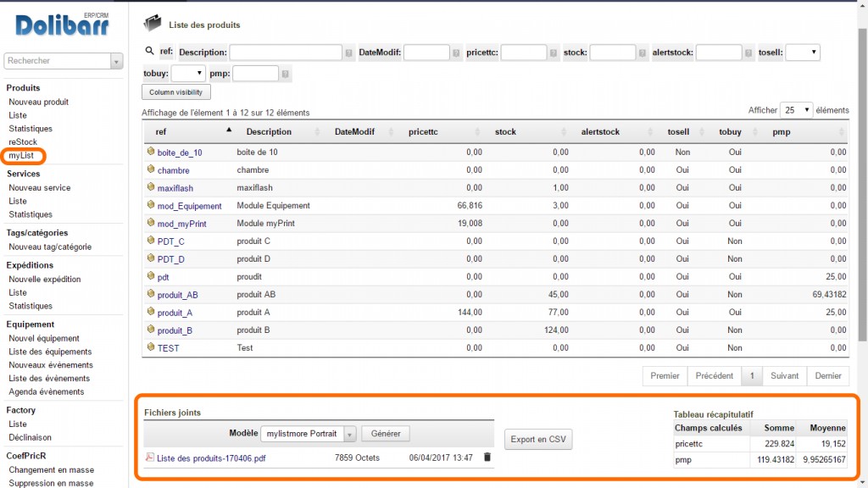Screen dimensions: 868x488
Task: Expand the Afficher rows-per-page dropdown
Action: pyautogui.click(x=795, y=110)
